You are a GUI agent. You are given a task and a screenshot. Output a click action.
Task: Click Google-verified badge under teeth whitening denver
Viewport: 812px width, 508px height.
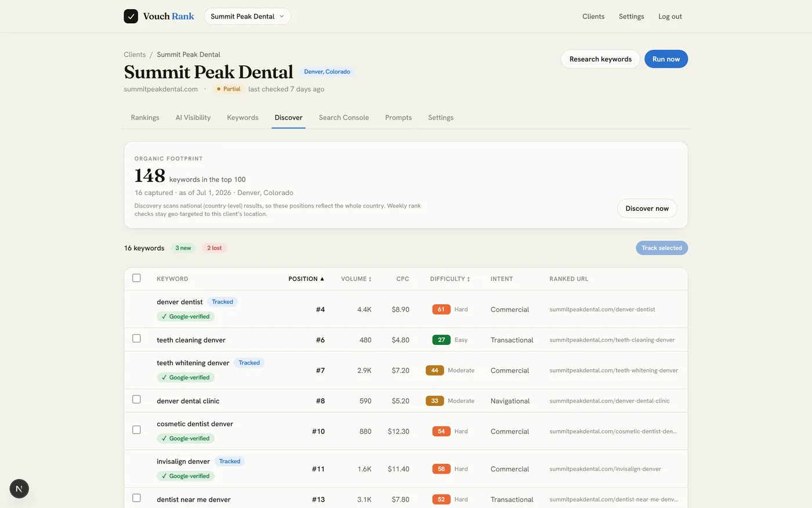click(x=186, y=377)
